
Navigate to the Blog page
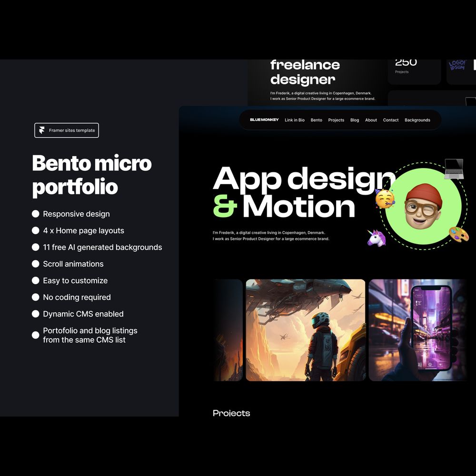355,120
